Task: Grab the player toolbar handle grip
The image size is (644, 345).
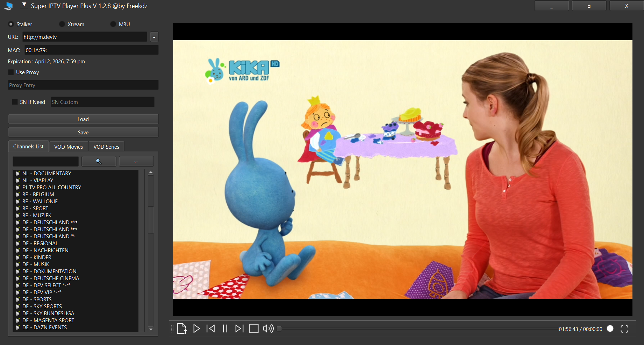Action: (x=172, y=329)
